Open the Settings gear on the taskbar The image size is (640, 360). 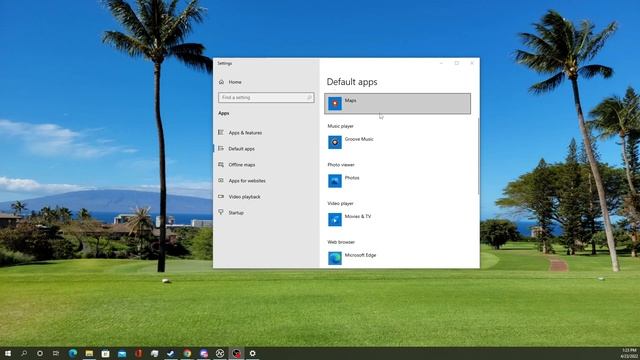click(253, 353)
